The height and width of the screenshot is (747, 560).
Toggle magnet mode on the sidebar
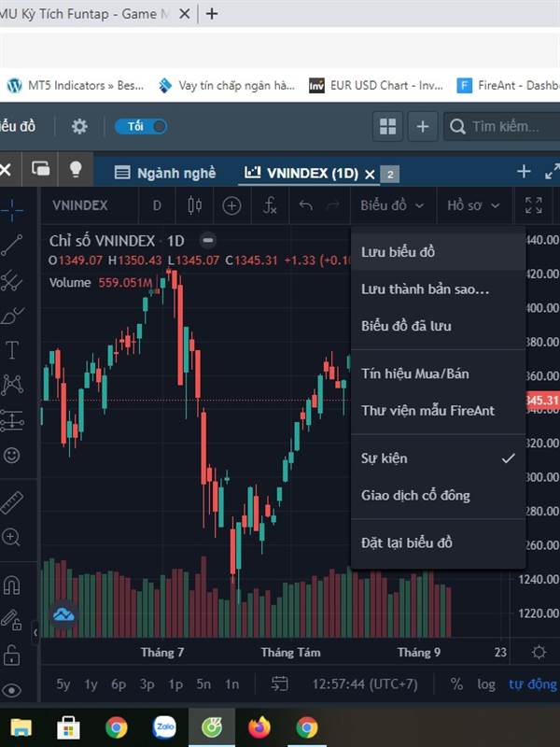12,585
